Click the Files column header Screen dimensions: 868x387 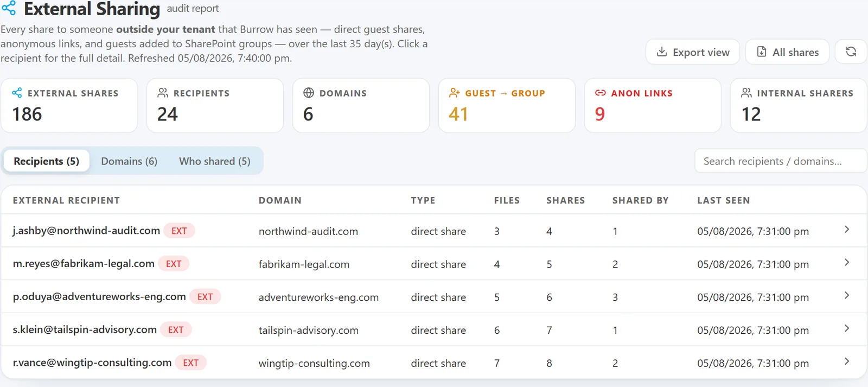[x=507, y=200]
